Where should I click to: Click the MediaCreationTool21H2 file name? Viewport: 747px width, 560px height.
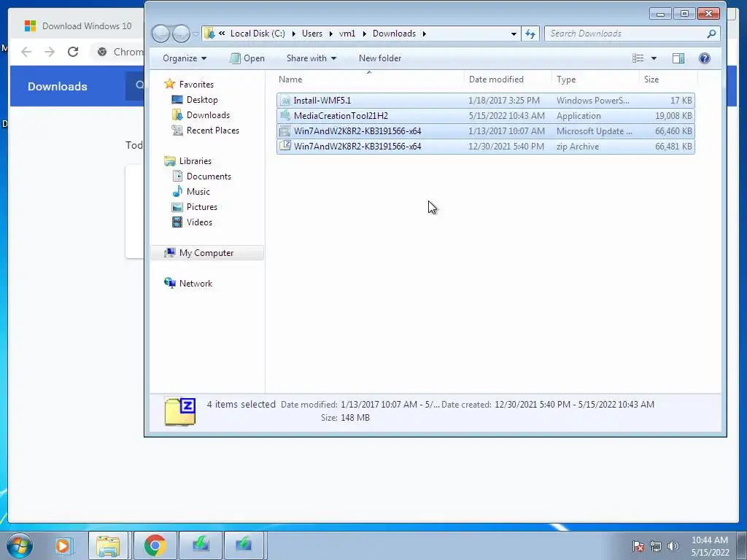pos(341,116)
